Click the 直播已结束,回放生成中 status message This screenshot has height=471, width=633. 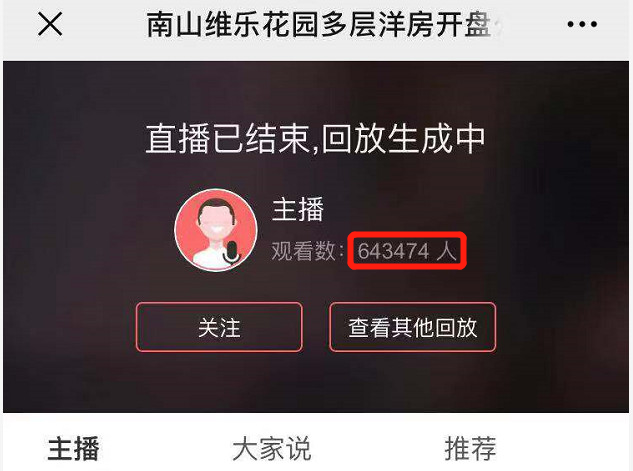coord(315,139)
